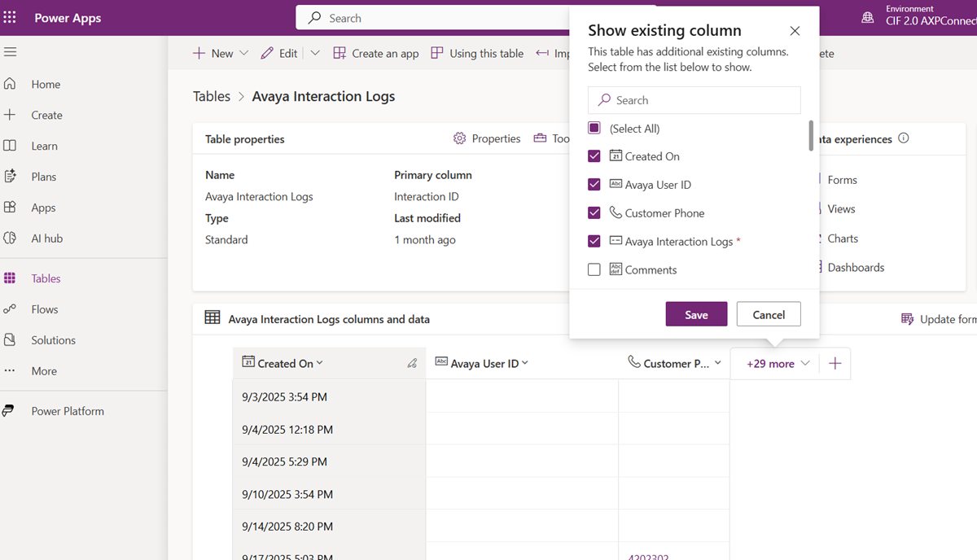This screenshot has width=977, height=560.
Task: Click the More ellipsis icon in sidebar
Action: (10, 371)
